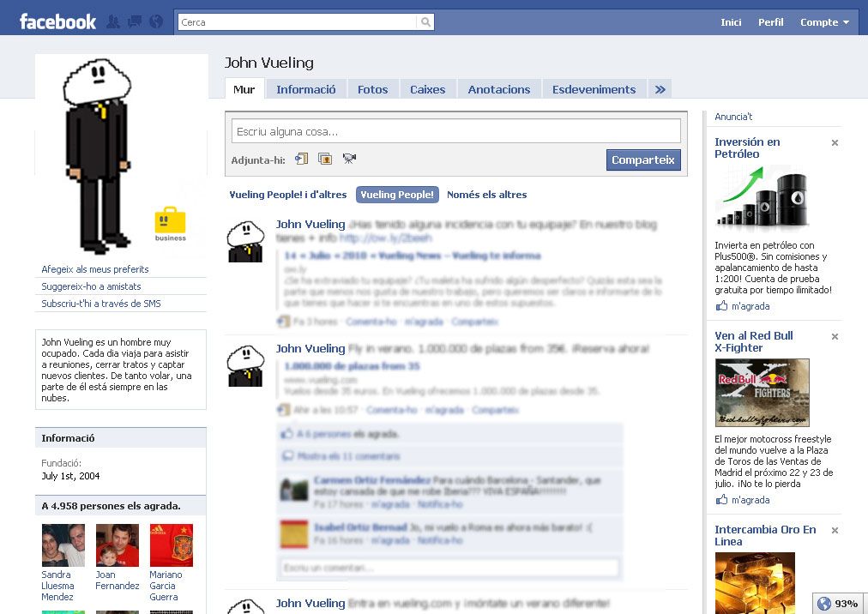The height and width of the screenshot is (614, 868).
Task: Open the Mariano Garcia Guerra name link
Action: coord(166,586)
